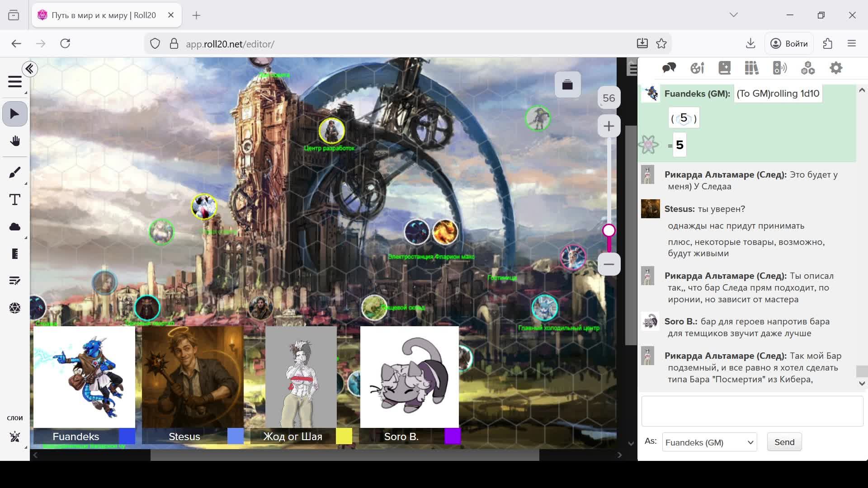Pick the Ruler measure tool
The height and width of the screenshot is (488, 868).
coord(14,254)
